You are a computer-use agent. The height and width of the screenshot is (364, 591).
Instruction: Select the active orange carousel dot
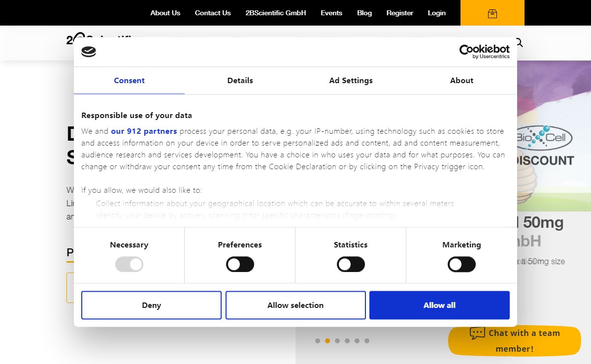click(x=328, y=341)
